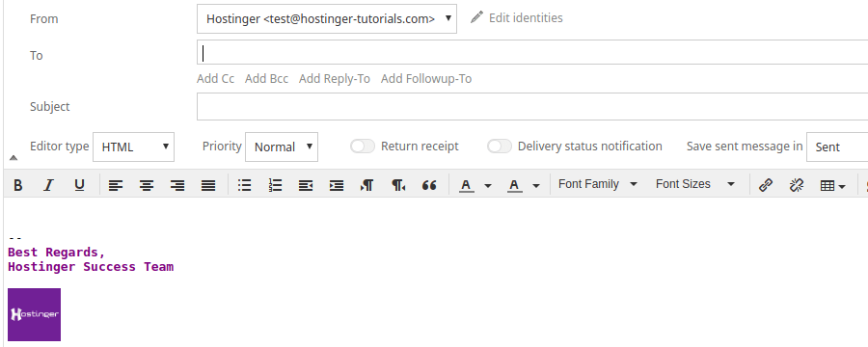Open the insert table menu

[x=832, y=186]
